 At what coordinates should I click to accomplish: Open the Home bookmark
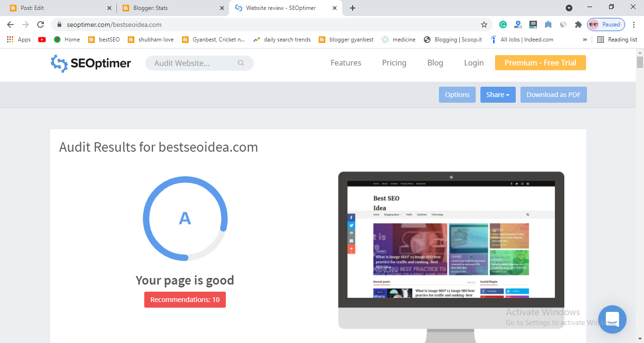[66, 40]
